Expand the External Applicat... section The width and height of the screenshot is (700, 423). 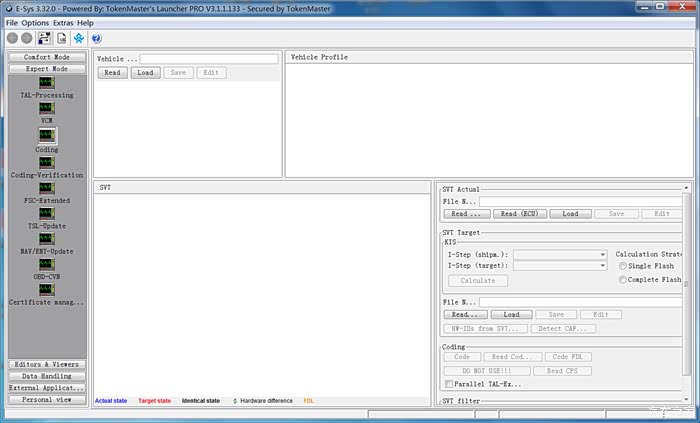(47, 388)
